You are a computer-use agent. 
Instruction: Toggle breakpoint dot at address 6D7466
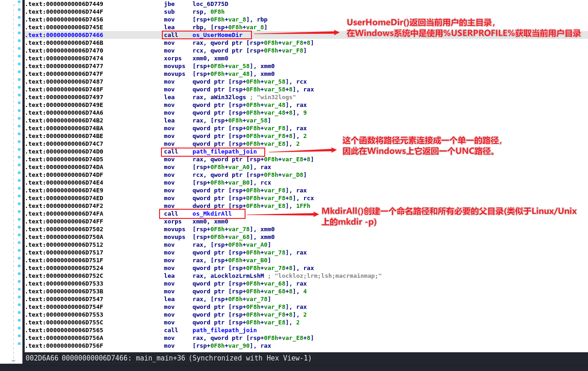tap(19, 35)
